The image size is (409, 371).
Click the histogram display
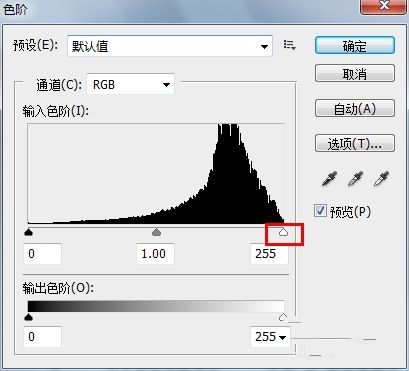coord(156,173)
